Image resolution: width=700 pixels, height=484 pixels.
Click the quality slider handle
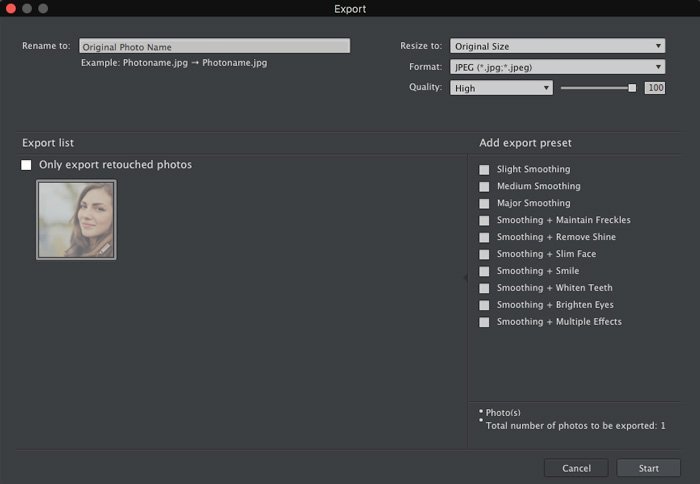pyautogui.click(x=632, y=88)
